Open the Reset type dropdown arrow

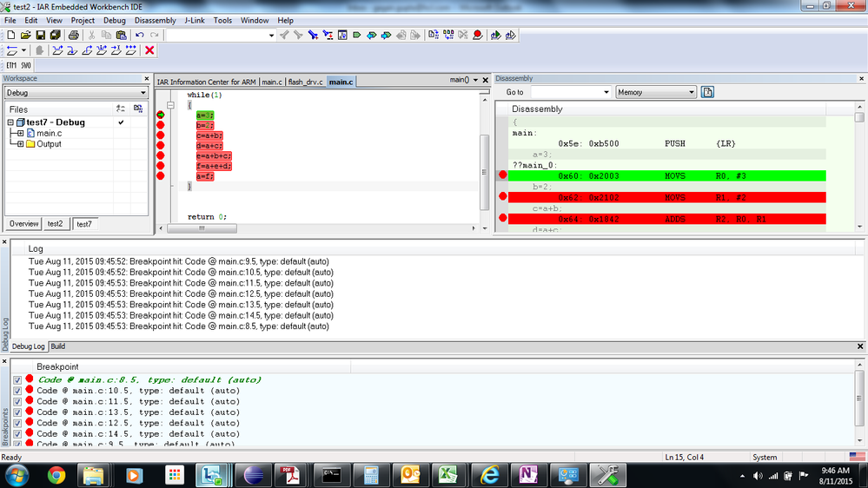pyautogui.click(x=23, y=50)
